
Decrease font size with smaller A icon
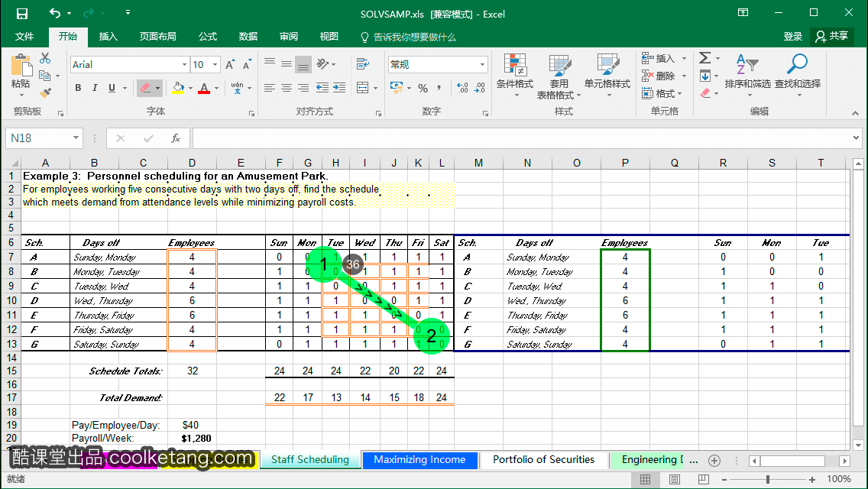247,65
